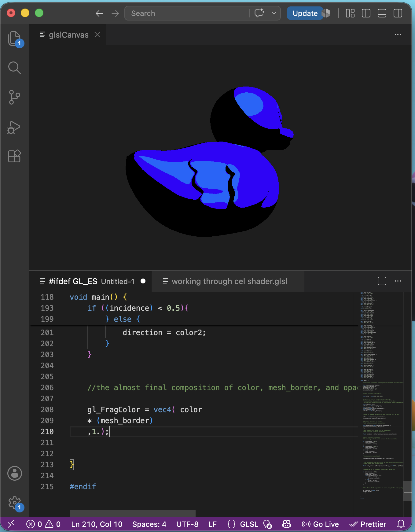415x532 pixels.
Task: Click the Ln 210, Col 10 indicator
Action: coord(97,524)
